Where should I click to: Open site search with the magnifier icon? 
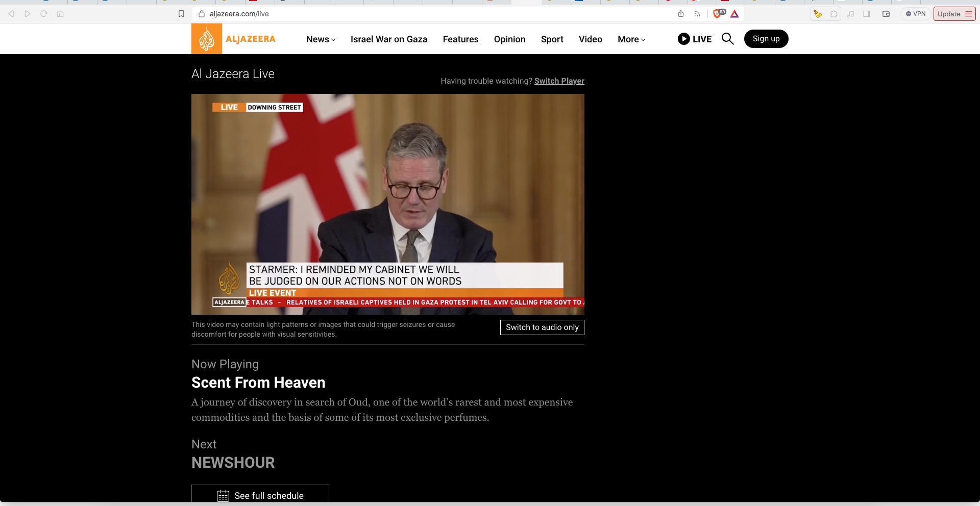point(728,39)
